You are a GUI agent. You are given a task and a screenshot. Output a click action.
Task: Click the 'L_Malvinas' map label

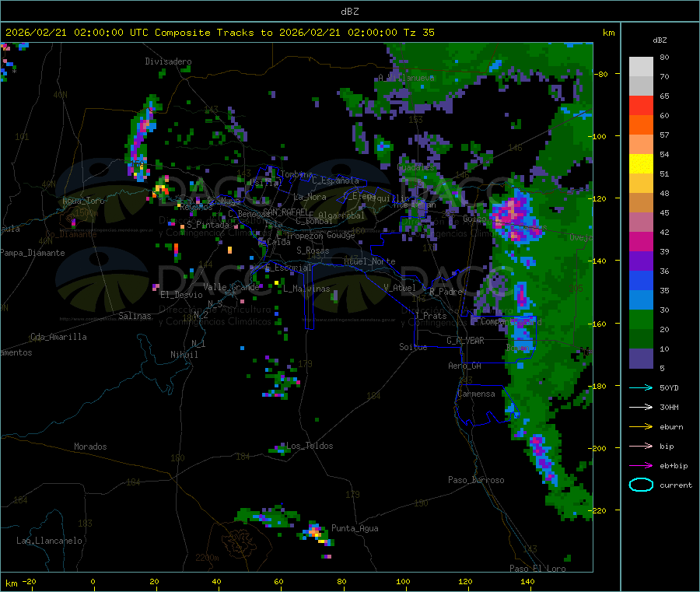pyautogui.click(x=306, y=289)
